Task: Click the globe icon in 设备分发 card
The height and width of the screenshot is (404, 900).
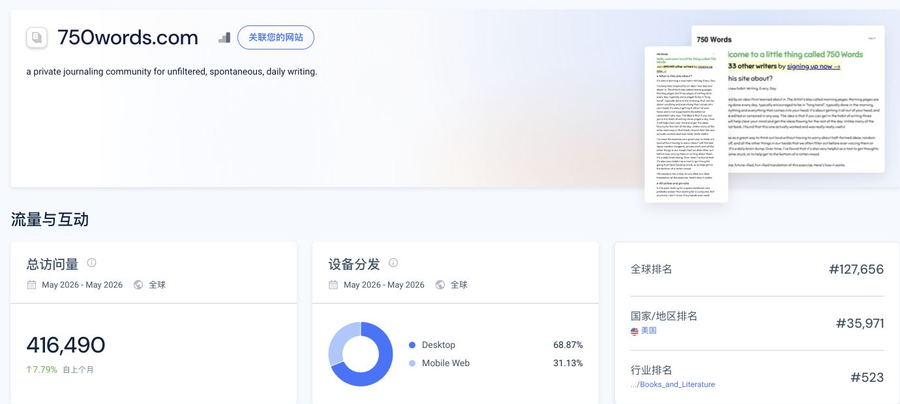Action: pyautogui.click(x=440, y=285)
